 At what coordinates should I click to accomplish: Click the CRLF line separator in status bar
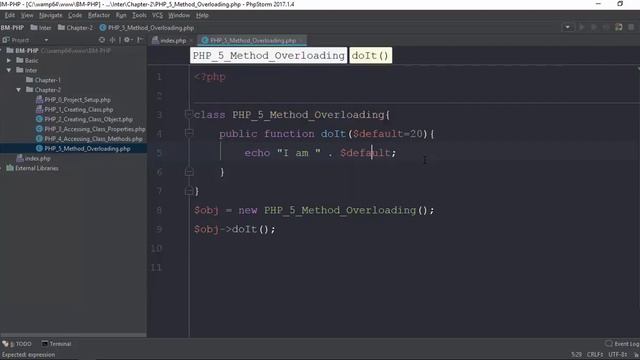pos(595,355)
